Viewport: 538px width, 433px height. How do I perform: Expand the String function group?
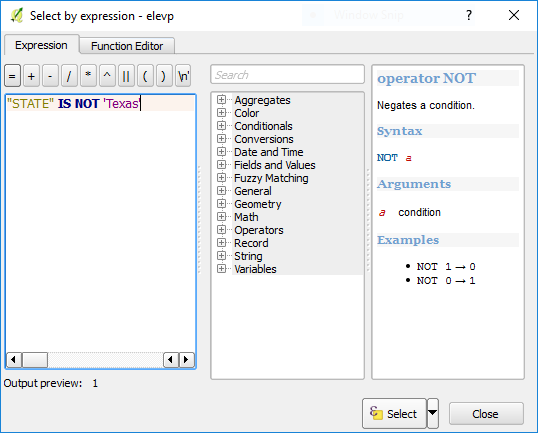(221, 256)
